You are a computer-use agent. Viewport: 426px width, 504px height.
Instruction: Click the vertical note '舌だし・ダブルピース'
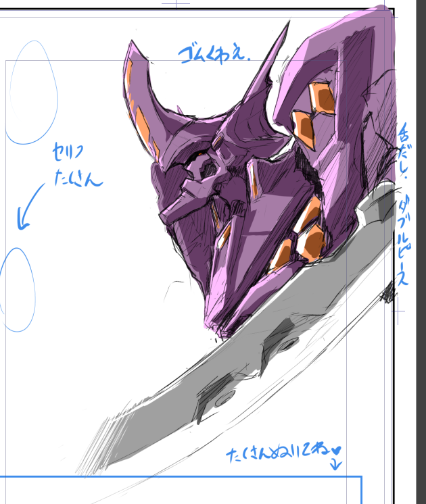click(404, 205)
